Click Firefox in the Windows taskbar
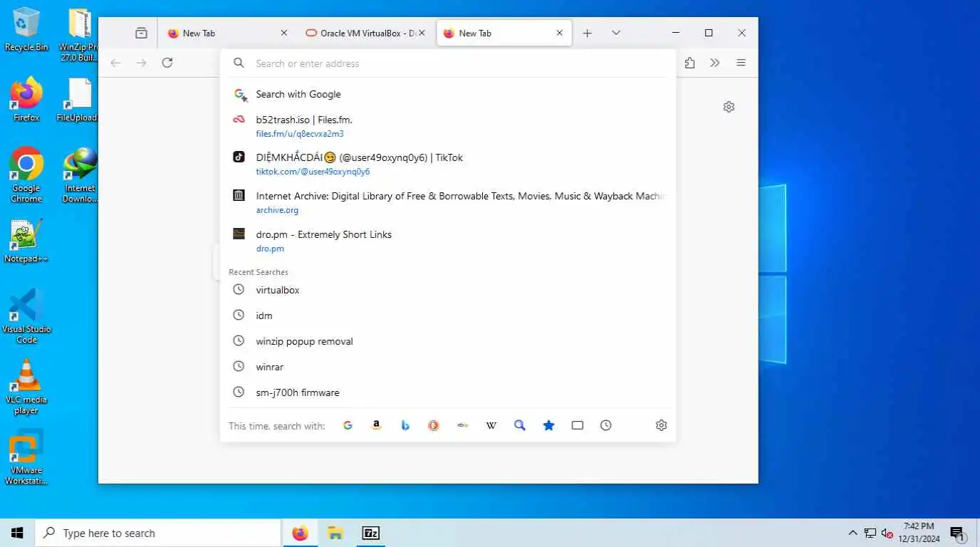The width and height of the screenshot is (980, 547). (301, 533)
